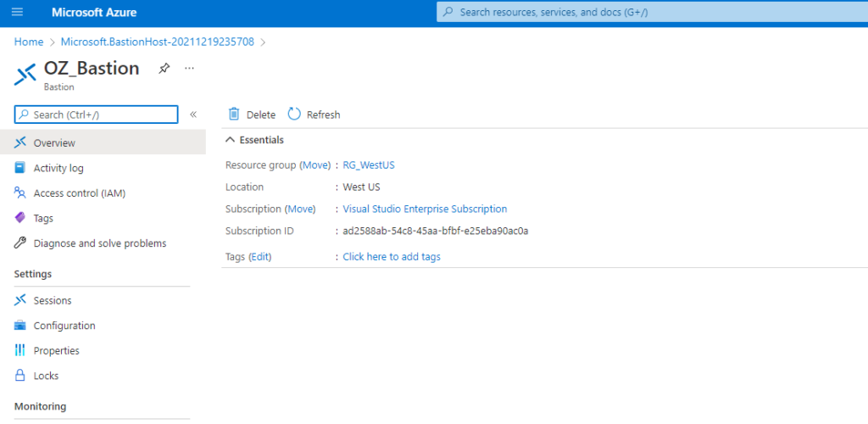868x424 pixels.
Task: Click the Overview sidebar icon
Action: pyautogui.click(x=20, y=142)
